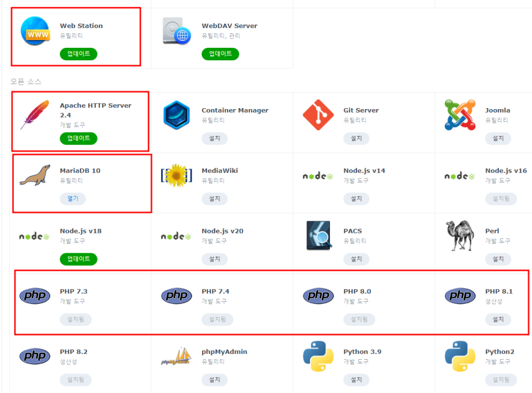Click the MariaDB 10 title text

coord(80,171)
